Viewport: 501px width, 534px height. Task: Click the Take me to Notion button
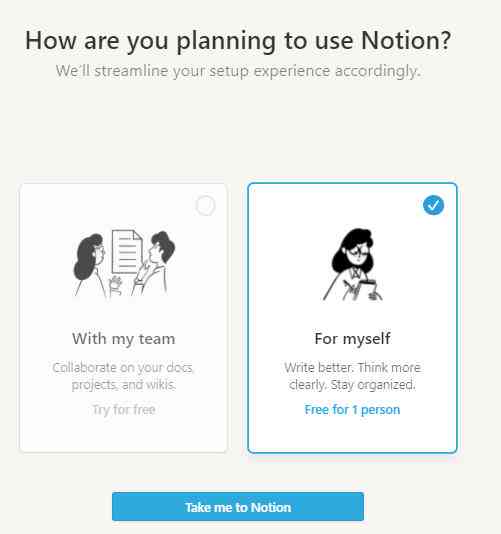[x=238, y=507]
